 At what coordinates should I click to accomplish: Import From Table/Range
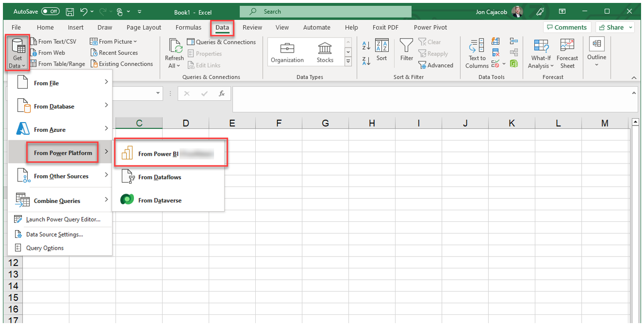click(x=57, y=64)
